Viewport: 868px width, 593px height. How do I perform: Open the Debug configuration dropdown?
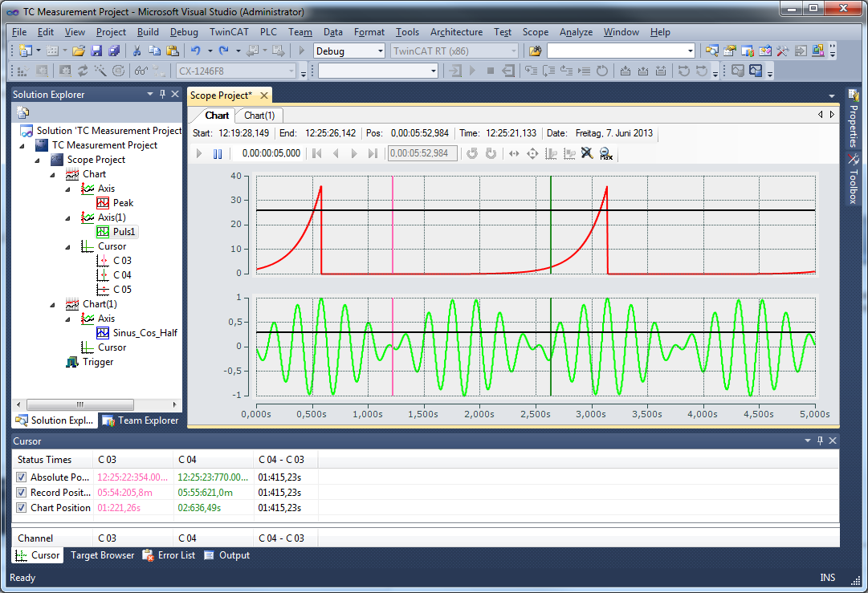tap(381, 51)
